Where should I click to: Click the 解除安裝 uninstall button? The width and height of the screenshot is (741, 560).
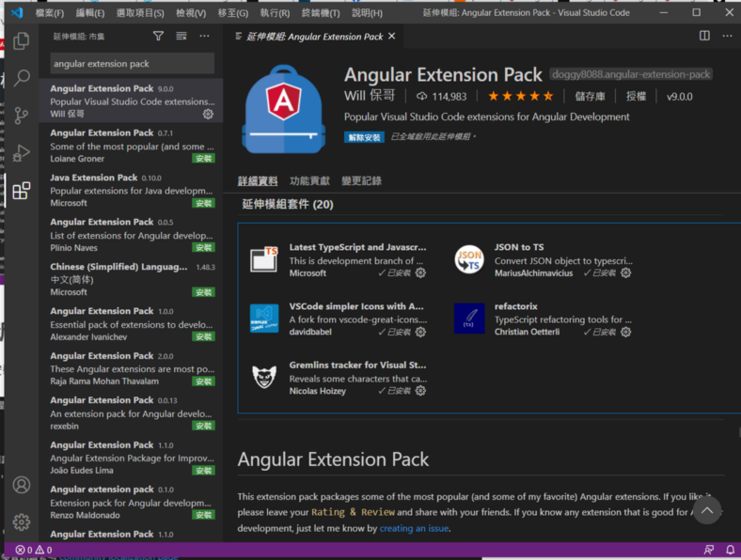coord(364,137)
